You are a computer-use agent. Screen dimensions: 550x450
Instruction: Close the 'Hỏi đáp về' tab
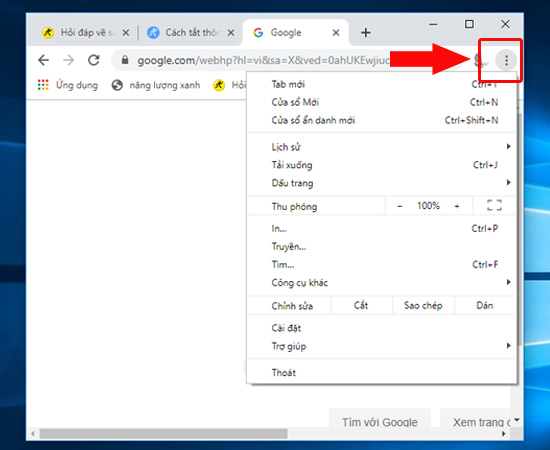(x=126, y=33)
